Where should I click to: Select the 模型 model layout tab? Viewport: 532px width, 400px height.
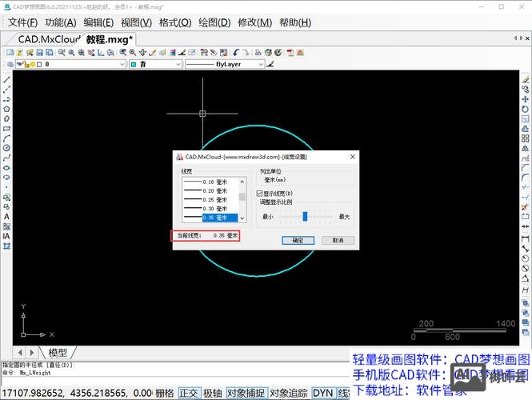tap(58, 353)
